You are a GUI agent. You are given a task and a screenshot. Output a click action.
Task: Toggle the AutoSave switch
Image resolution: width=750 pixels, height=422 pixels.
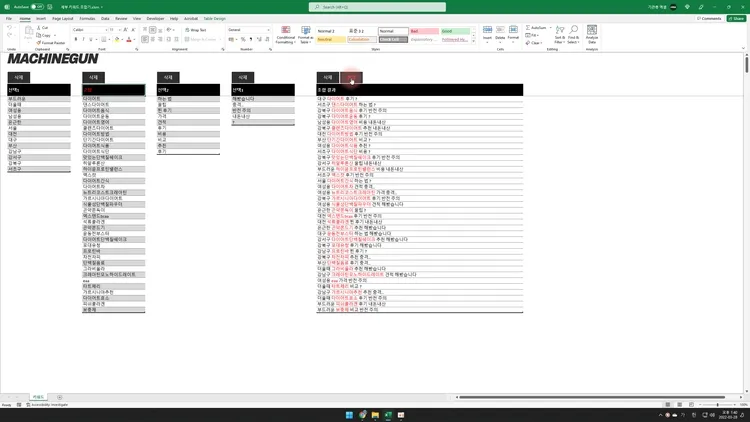[x=37, y=6]
